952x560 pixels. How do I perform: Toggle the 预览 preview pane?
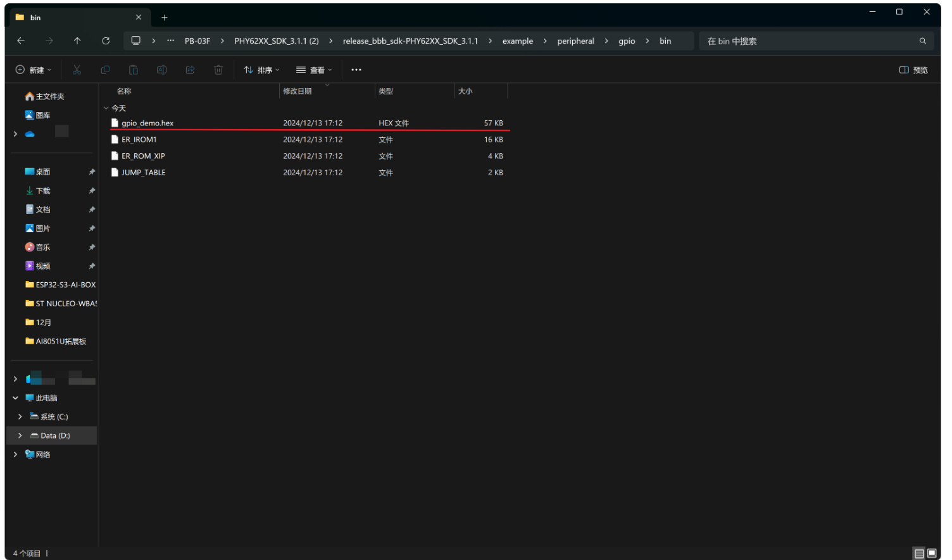(x=913, y=70)
